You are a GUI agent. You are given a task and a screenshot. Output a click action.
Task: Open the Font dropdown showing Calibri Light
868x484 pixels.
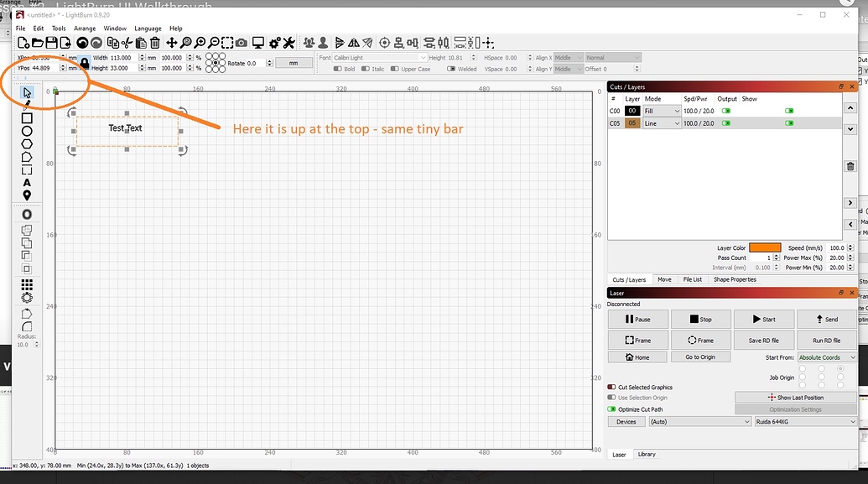pyautogui.click(x=377, y=57)
